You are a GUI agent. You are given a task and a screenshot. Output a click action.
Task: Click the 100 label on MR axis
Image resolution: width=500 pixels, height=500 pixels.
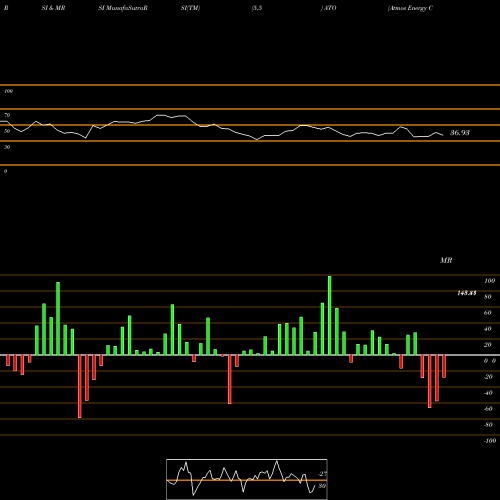click(x=489, y=281)
